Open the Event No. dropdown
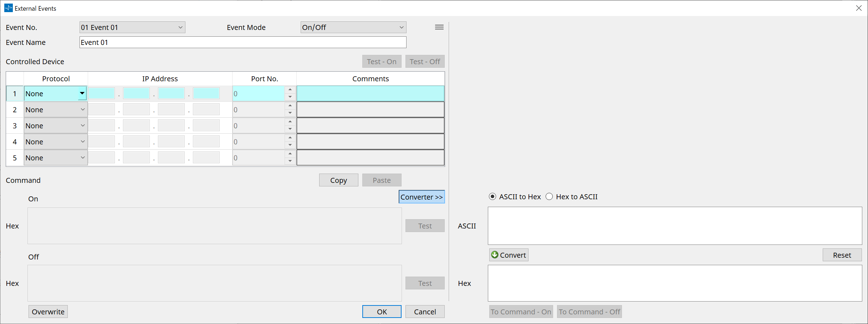This screenshot has height=324, width=868. tap(180, 27)
